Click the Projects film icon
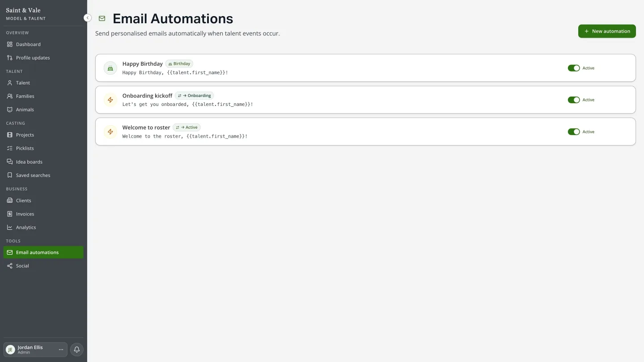The width and height of the screenshot is (644, 362). (10, 135)
